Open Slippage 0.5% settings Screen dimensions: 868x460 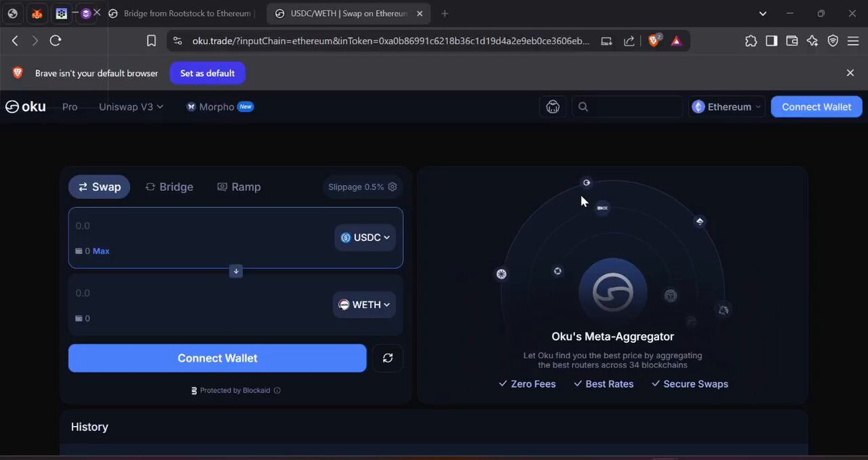click(x=362, y=187)
